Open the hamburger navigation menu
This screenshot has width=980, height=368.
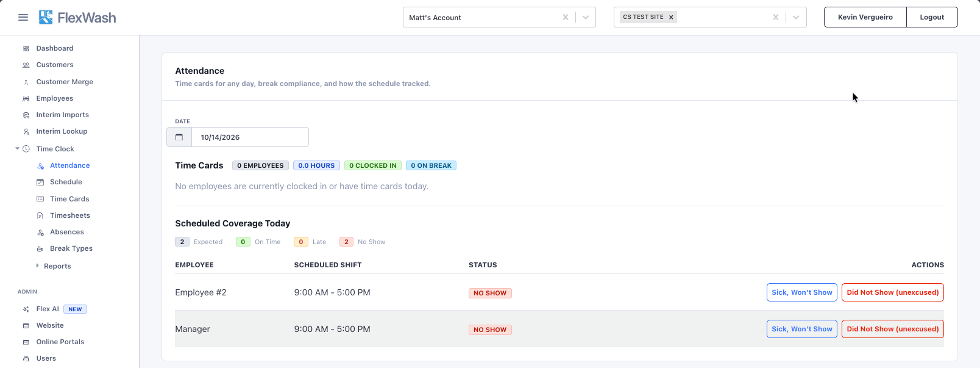[23, 18]
